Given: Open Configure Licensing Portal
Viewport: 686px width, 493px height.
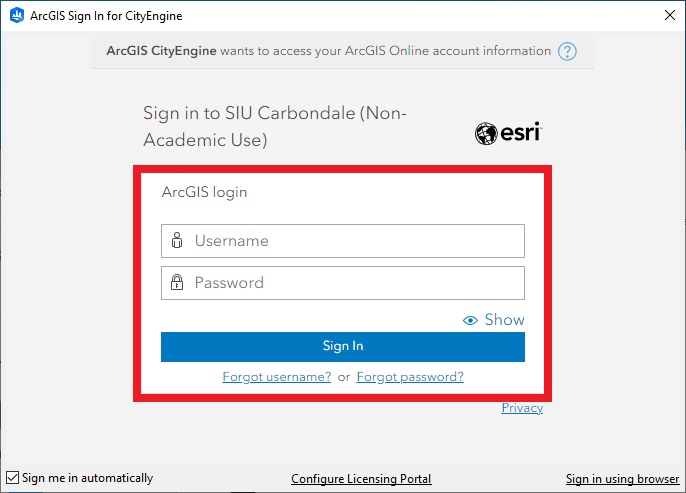Looking at the screenshot, I should [x=361, y=479].
